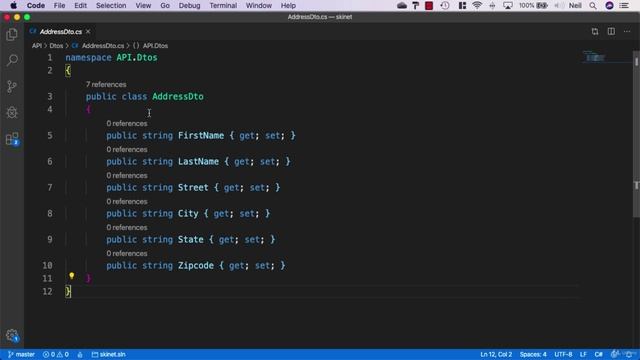The height and width of the screenshot is (360, 640).
Task: Click AddressDto.cs in the breadcrumb
Action: (x=103, y=46)
